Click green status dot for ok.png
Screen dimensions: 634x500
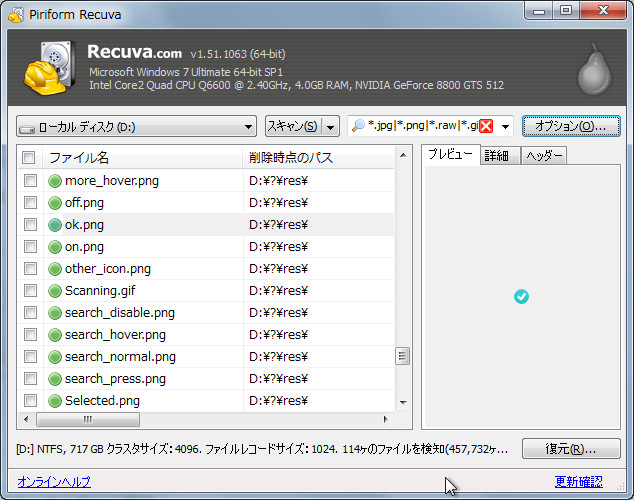(55, 225)
